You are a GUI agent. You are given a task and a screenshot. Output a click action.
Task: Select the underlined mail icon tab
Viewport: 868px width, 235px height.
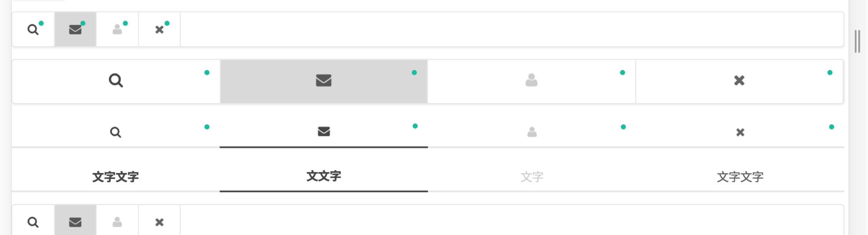point(324,131)
